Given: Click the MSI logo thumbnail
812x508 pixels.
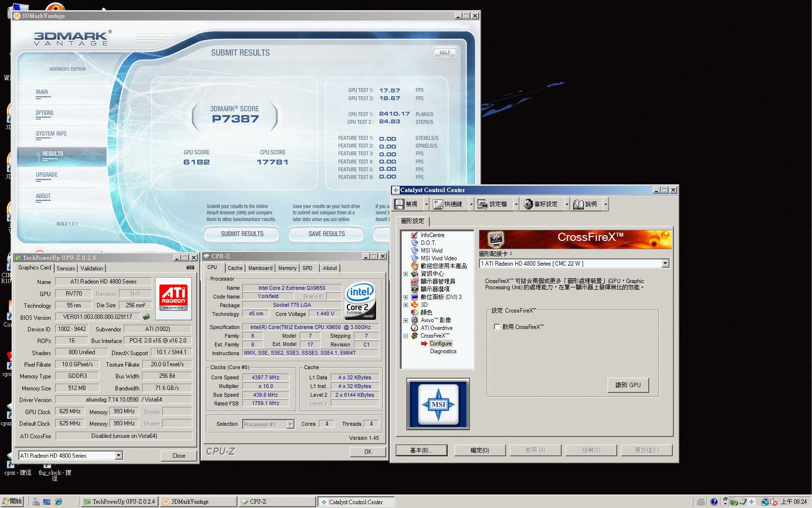Looking at the screenshot, I should (438, 404).
